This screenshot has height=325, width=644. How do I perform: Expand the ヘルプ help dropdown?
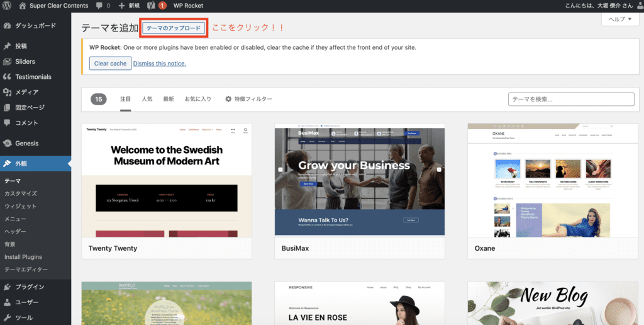click(620, 20)
